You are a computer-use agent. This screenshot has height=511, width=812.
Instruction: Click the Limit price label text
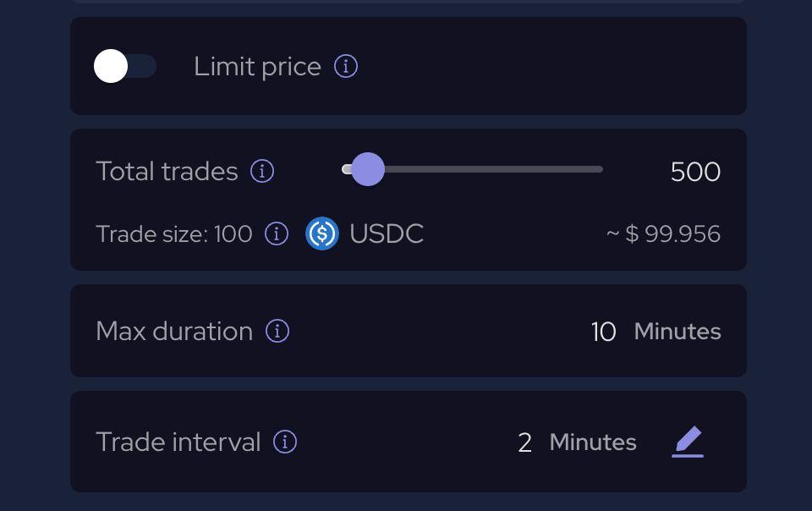pos(257,67)
